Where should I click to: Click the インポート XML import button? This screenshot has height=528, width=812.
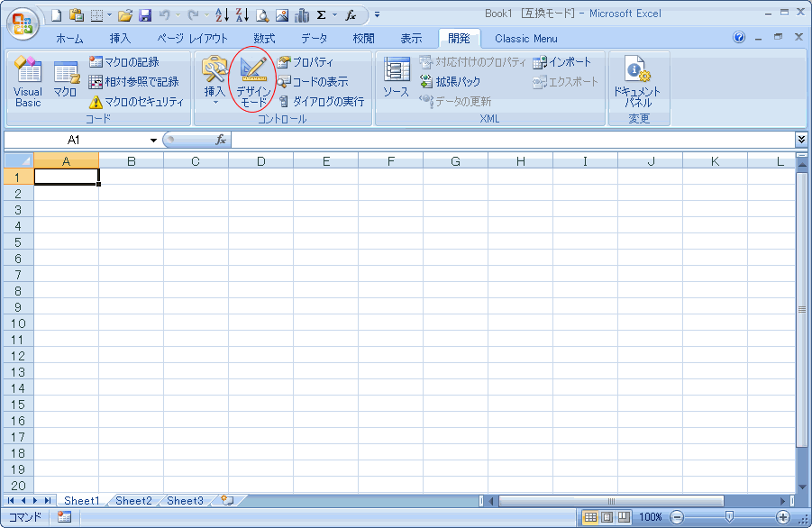[x=562, y=62]
